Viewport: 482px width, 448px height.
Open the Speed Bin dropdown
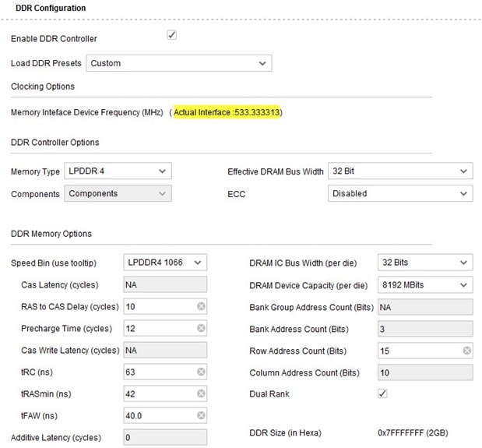point(165,263)
